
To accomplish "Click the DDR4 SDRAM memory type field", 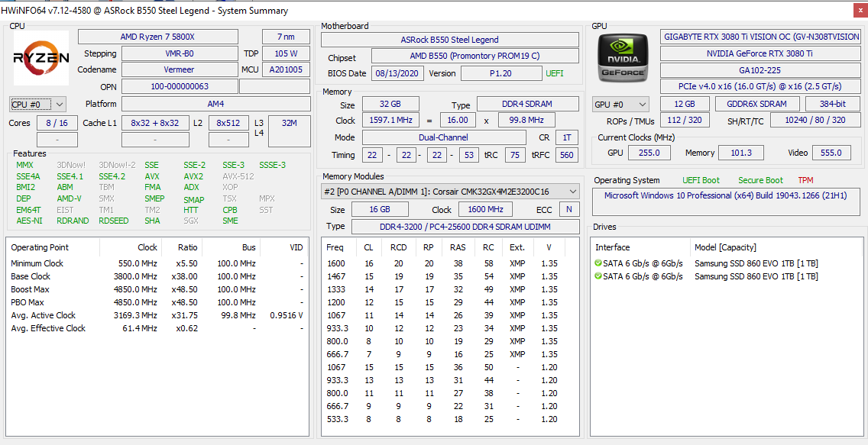I will 527,104.
